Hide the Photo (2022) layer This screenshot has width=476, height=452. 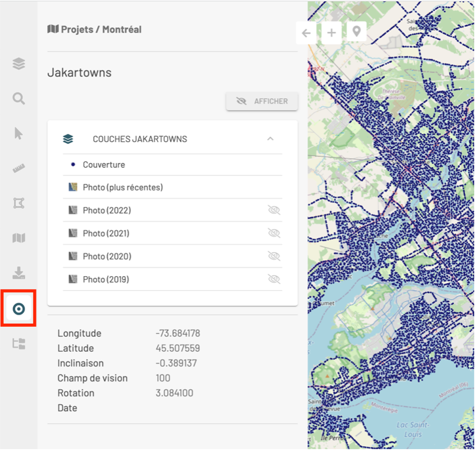273,210
